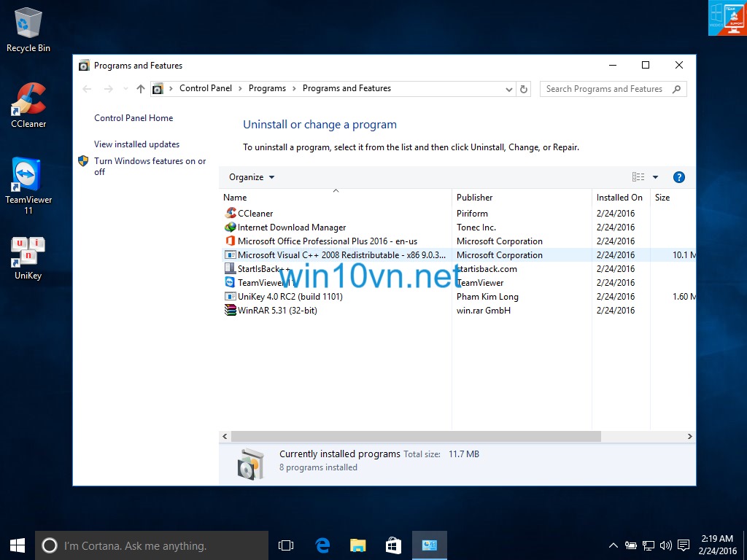Viewport: 747px width, 560px height.
Task: Click the UniKey 4.0 RC2 row icon
Action: point(231,296)
